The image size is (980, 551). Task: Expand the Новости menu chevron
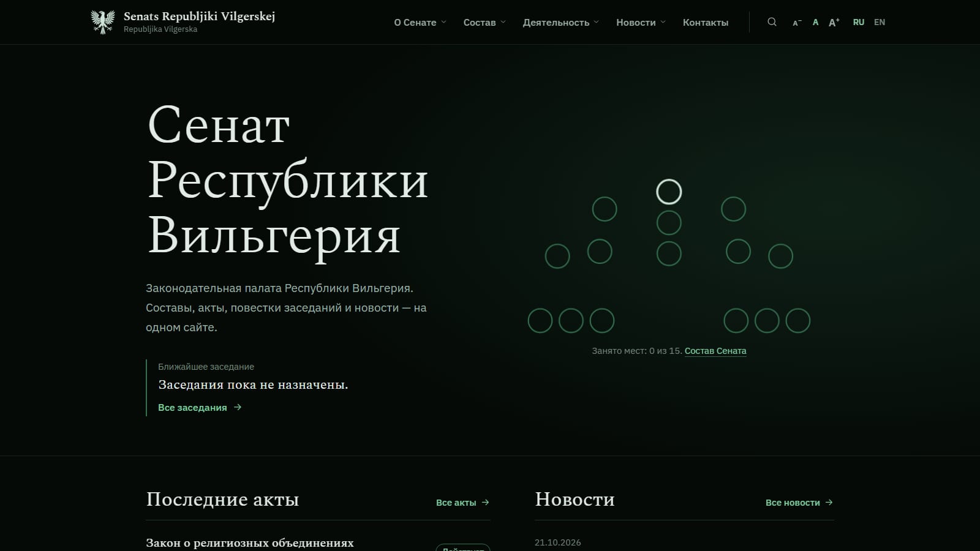(x=663, y=22)
